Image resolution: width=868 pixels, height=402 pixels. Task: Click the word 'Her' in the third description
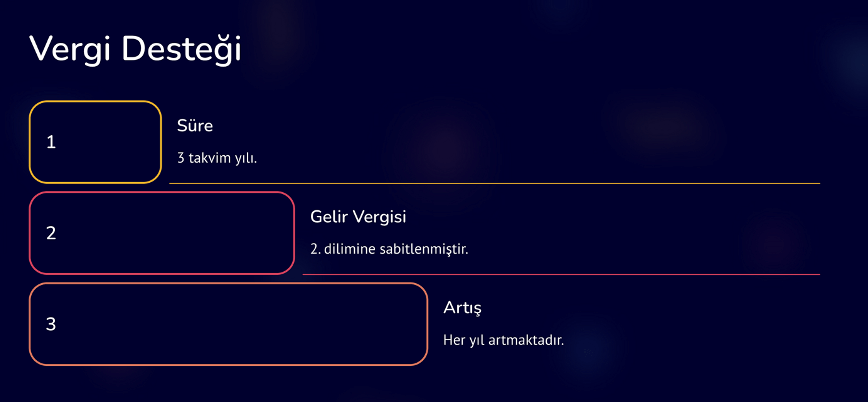(x=454, y=340)
